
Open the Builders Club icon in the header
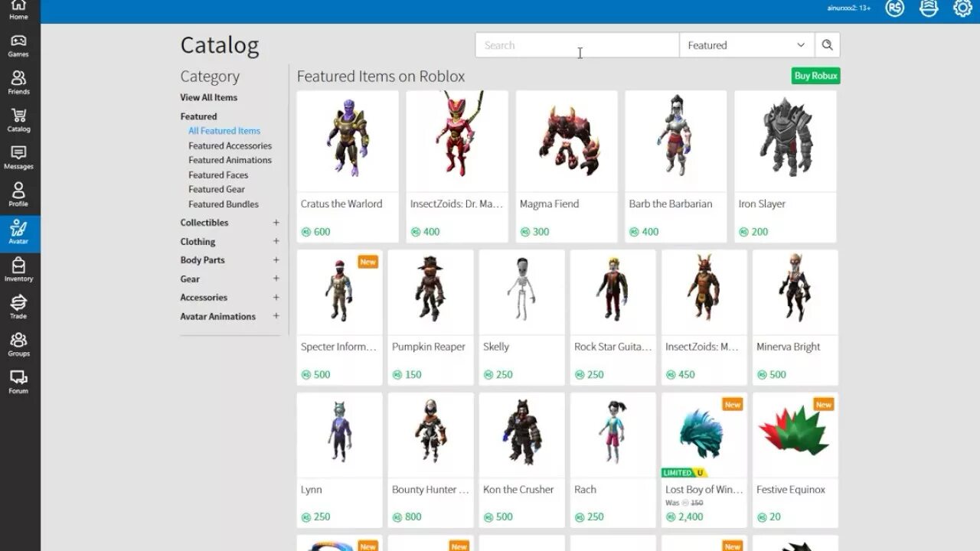point(929,8)
